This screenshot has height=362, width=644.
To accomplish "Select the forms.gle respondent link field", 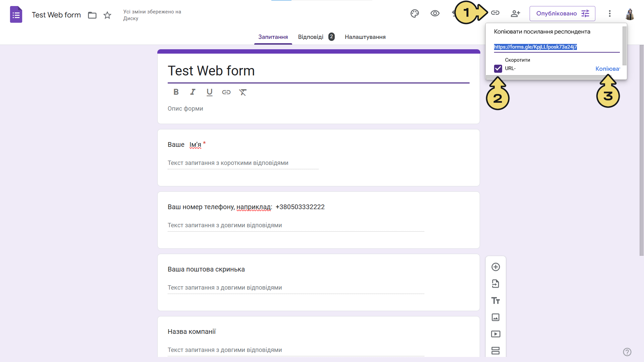I will point(557,47).
